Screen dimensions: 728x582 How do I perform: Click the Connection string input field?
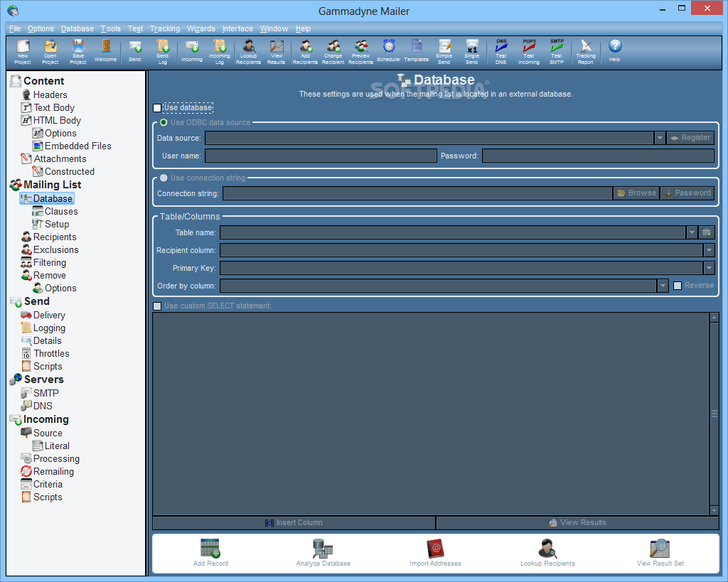pyautogui.click(x=417, y=193)
